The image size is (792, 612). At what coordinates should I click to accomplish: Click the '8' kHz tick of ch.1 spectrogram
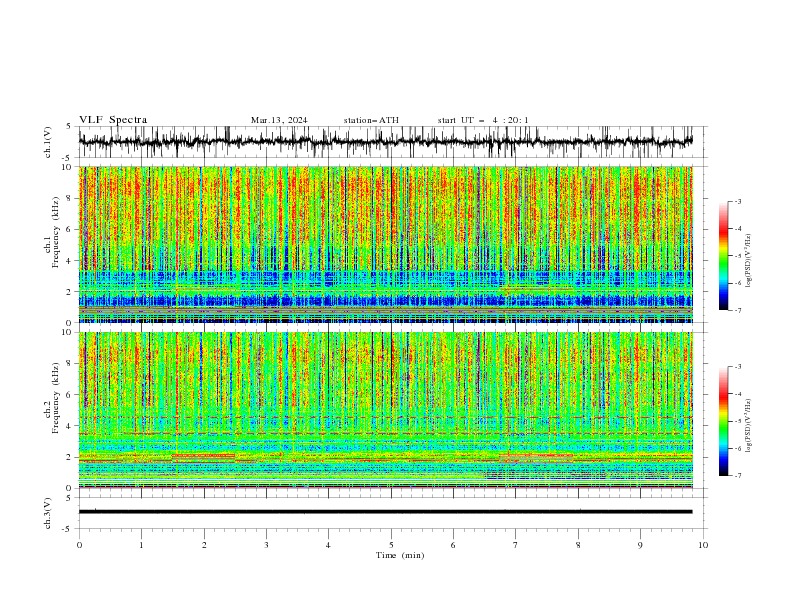tap(71, 198)
